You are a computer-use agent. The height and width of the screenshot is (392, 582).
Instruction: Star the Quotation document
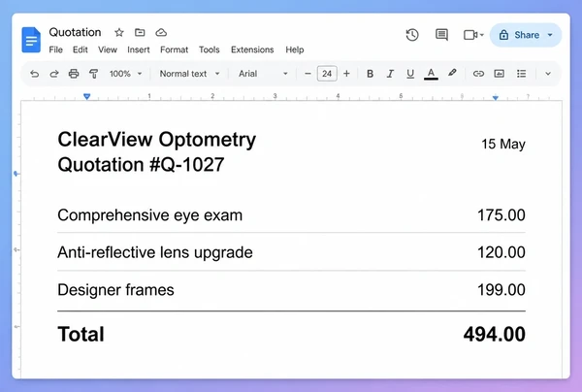pyautogui.click(x=119, y=33)
